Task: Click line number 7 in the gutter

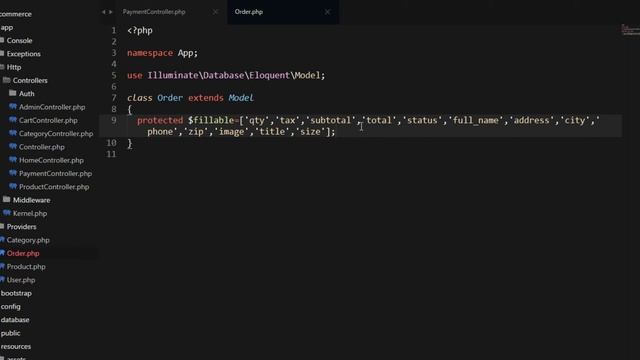Action: 114,98
